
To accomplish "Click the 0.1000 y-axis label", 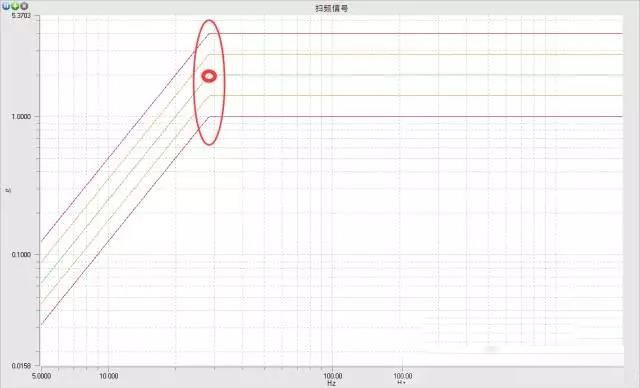I will 21,255.
